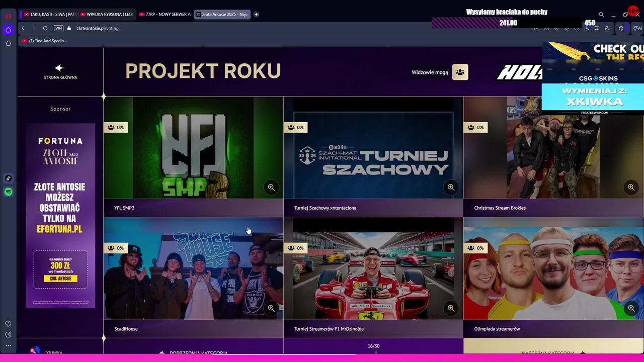Open the tab search magnifier
The height and width of the screenshot is (362, 644).
[x=601, y=15]
